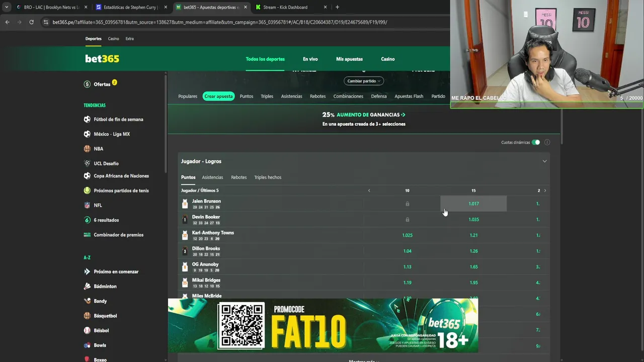Select Triples market tab
The width and height of the screenshot is (644, 362).
267,96
